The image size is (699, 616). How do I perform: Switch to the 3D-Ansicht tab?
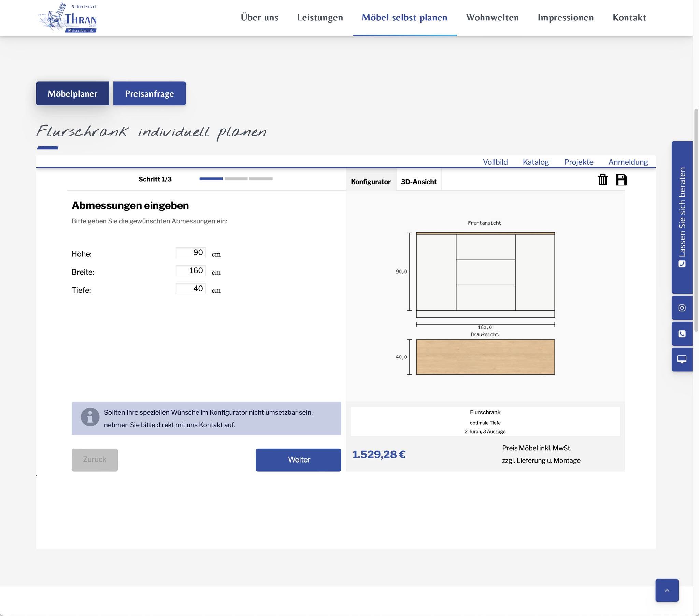[x=418, y=181]
